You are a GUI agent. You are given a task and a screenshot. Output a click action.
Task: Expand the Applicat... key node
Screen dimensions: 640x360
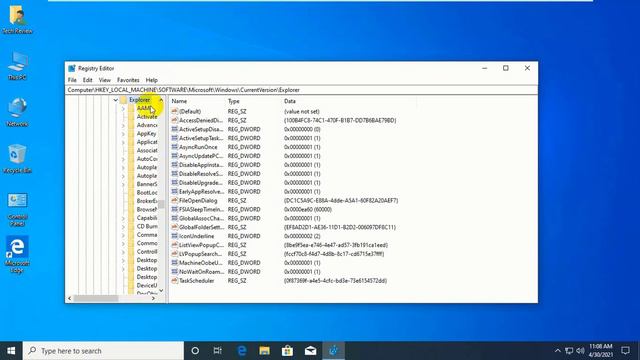click(x=123, y=142)
